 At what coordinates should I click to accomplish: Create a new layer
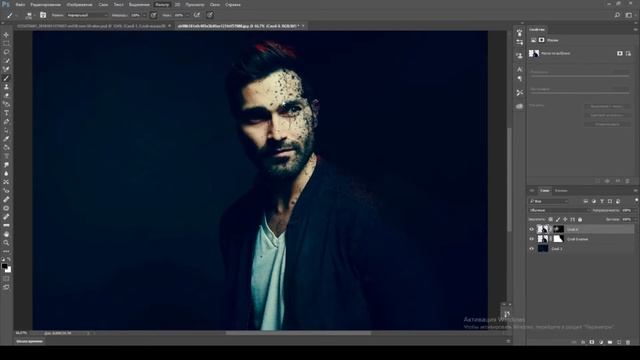click(x=619, y=342)
